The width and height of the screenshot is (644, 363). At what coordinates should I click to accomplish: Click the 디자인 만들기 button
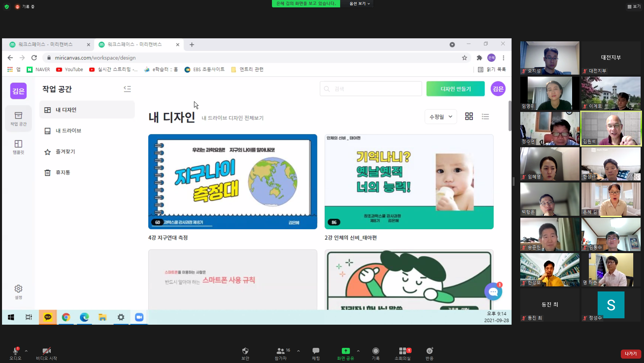pos(455,89)
